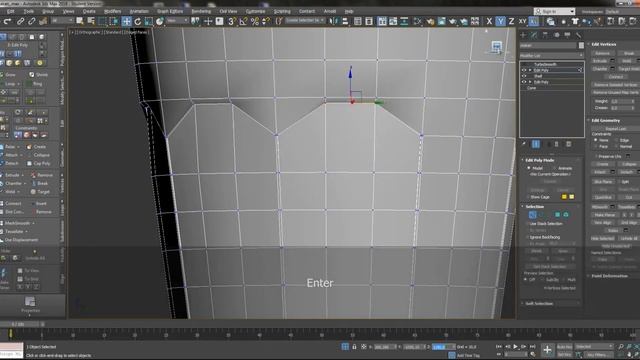Select the Link tool in main toolbar

(x=20, y=21)
